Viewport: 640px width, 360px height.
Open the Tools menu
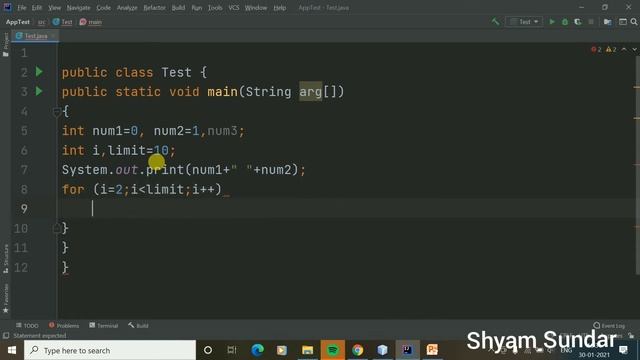(x=215, y=8)
